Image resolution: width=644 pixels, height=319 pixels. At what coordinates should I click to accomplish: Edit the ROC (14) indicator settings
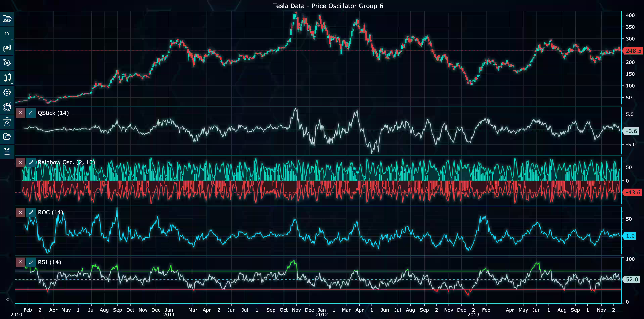click(x=31, y=213)
